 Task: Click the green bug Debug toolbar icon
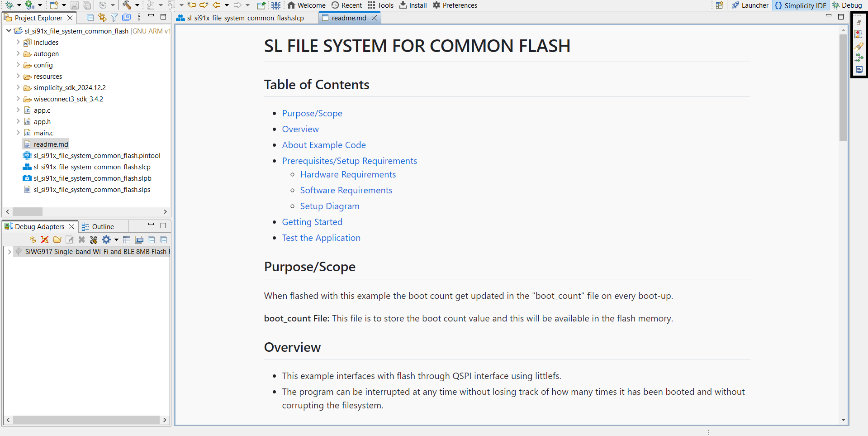pyautogui.click(x=9, y=5)
